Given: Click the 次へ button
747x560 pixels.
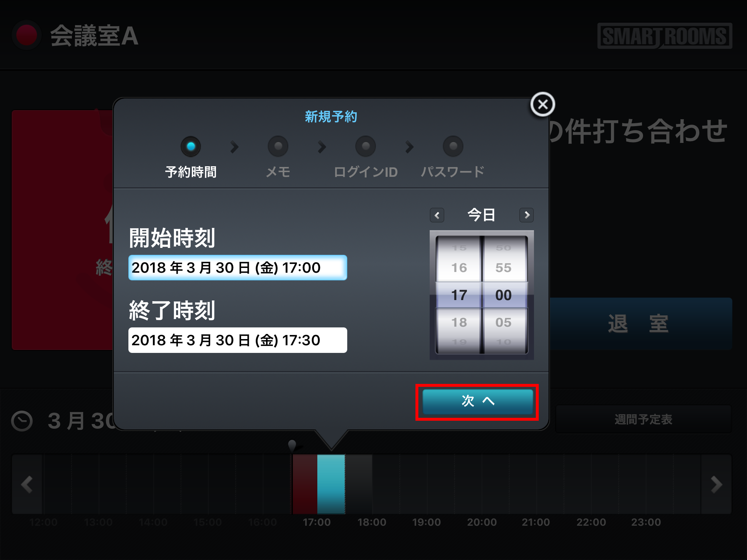Looking at the screenshot, I should [x=477, y=402].
